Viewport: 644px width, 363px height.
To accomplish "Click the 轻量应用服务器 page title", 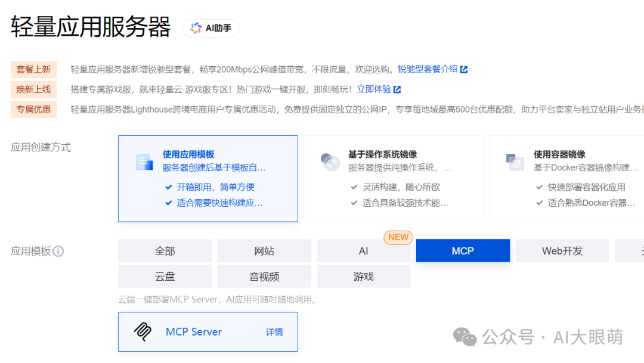I will click(91, 27).
